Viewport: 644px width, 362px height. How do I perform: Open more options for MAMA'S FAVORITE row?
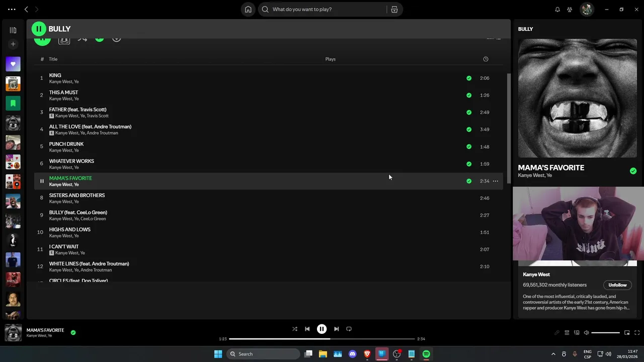(496, 181)
